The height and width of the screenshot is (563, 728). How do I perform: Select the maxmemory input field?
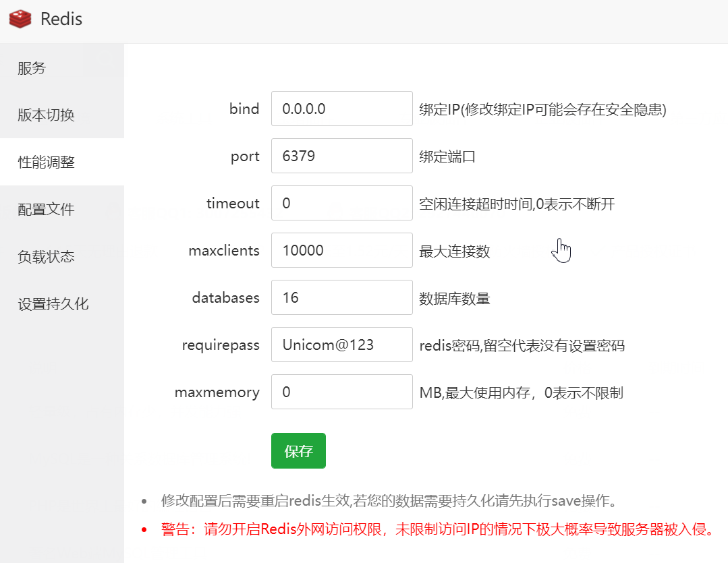pos(341,392)
